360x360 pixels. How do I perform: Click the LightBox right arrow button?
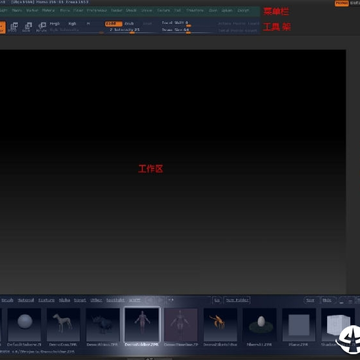click(x=160, y=300)
